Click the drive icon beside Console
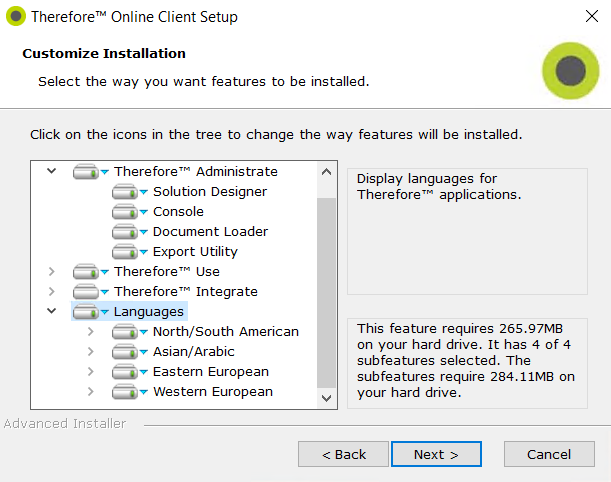Screen dimensions: 611x482 [x=125, y=212]
